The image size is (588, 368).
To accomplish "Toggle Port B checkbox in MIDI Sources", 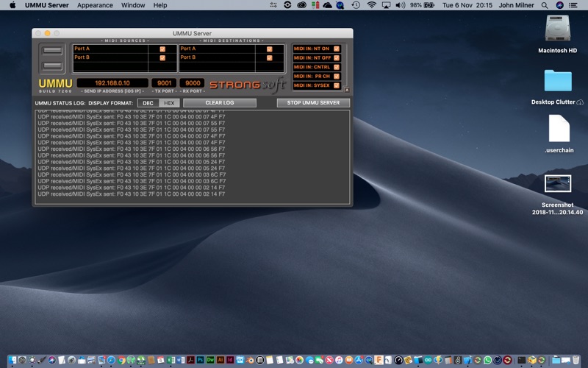I will [x=162, y=58].
